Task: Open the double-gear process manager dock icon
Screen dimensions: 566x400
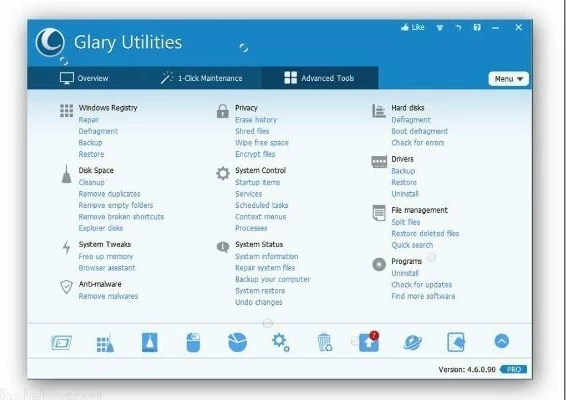Action: [x=280, y=342]
